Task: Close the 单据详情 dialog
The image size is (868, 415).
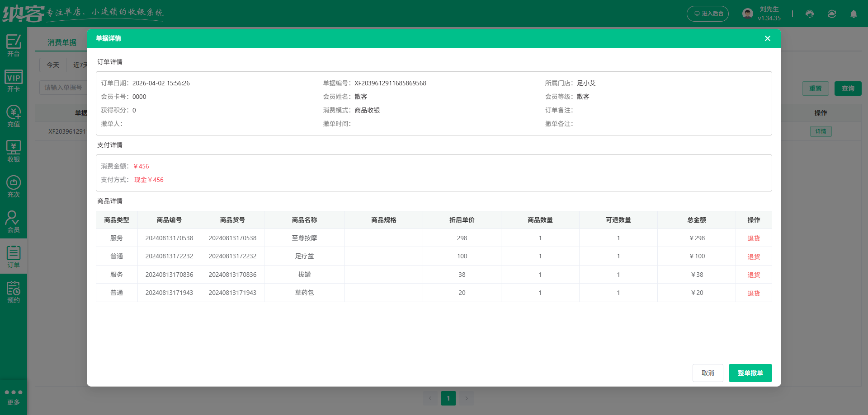Action: tap(767, 38)
